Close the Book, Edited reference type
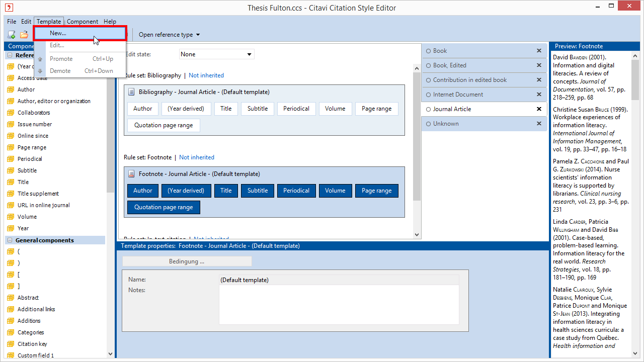Image resolution: width=644 pixels, height=362 pixels. [539, 65]
